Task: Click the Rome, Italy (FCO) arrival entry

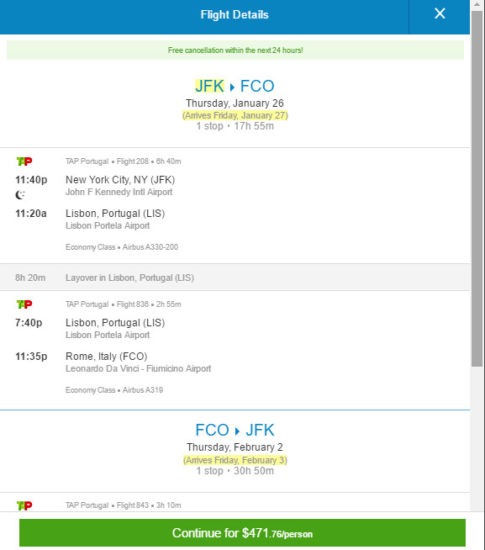Action: (x=106, y=356)
